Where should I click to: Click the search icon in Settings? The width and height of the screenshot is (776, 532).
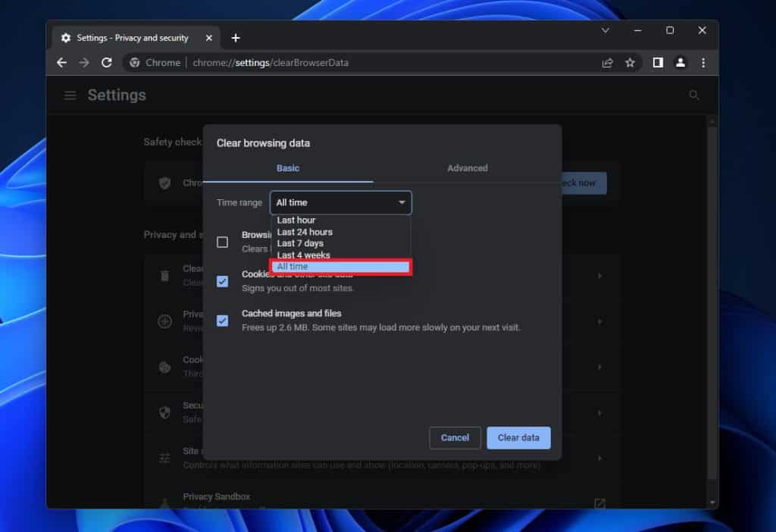tap(694, 95)
